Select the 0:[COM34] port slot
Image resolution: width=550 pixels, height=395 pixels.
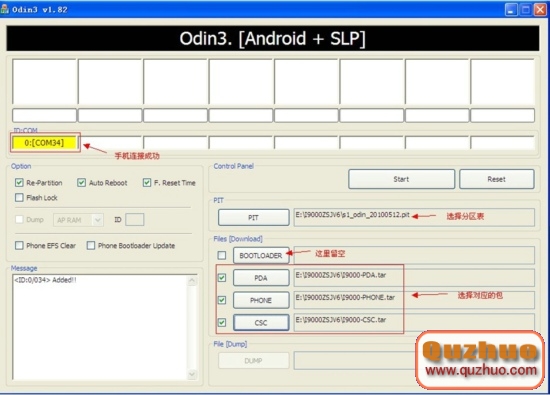(x=45, y=143)
